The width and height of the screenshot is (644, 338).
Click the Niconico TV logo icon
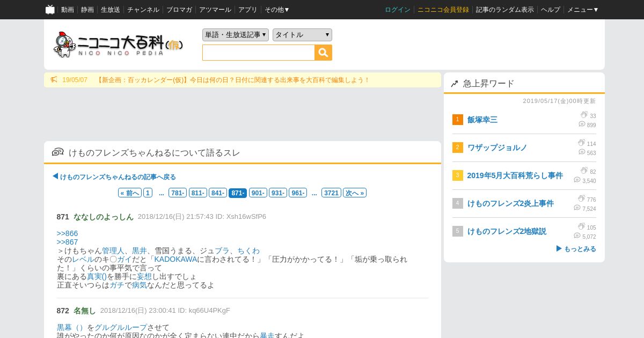50,10
